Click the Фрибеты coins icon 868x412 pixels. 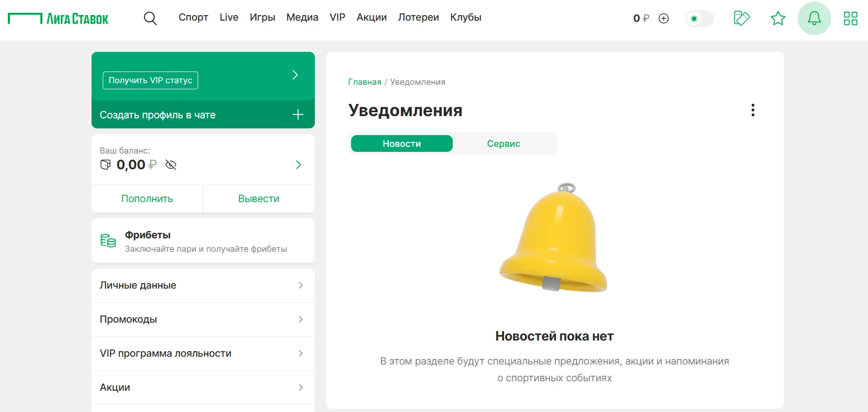(x=108, y=240)
